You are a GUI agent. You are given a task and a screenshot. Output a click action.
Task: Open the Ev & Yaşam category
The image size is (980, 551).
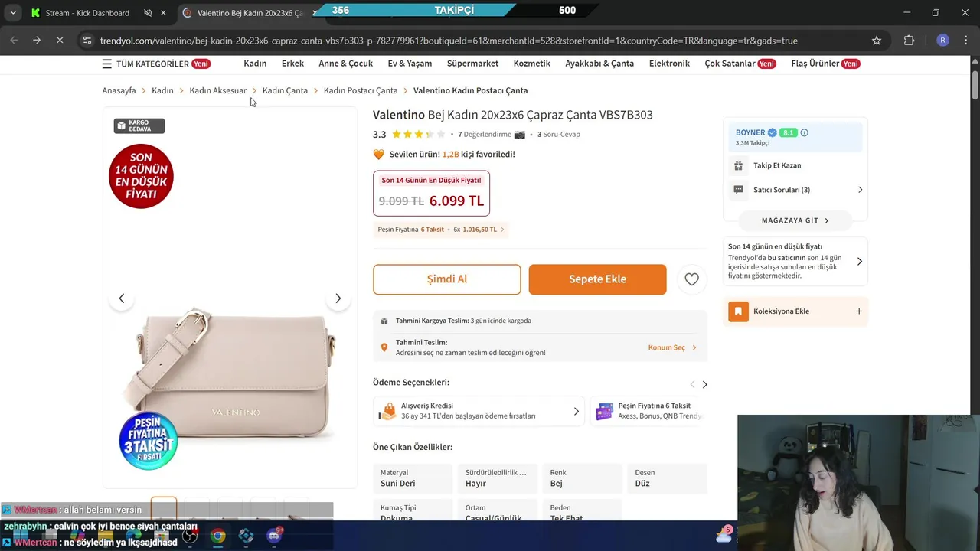(410, 64)
